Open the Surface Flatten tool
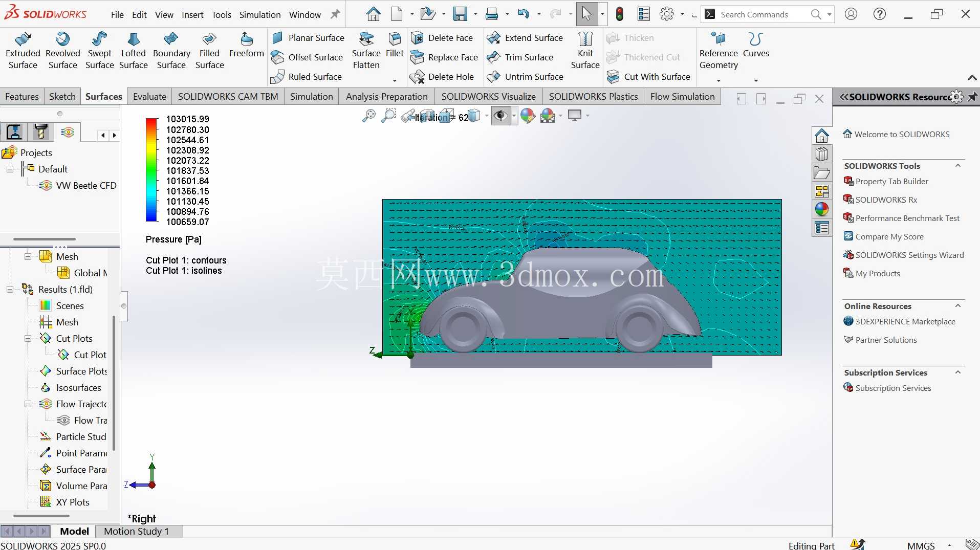The height and width of the screenshot is (550, 980). (366, 51)
